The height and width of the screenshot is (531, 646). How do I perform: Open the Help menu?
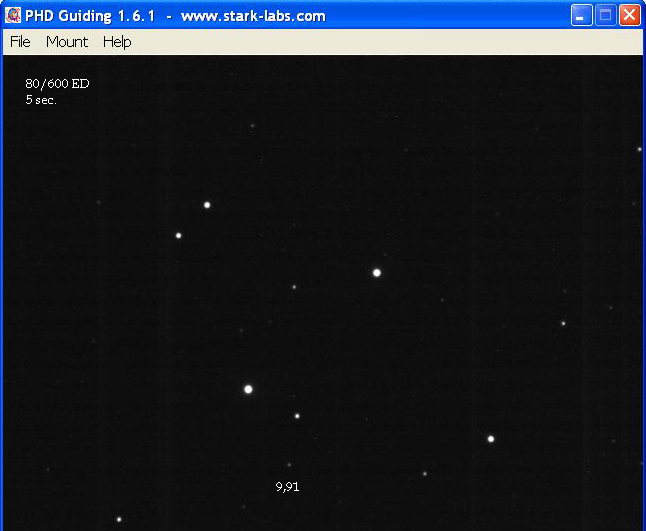pos(117,42)
